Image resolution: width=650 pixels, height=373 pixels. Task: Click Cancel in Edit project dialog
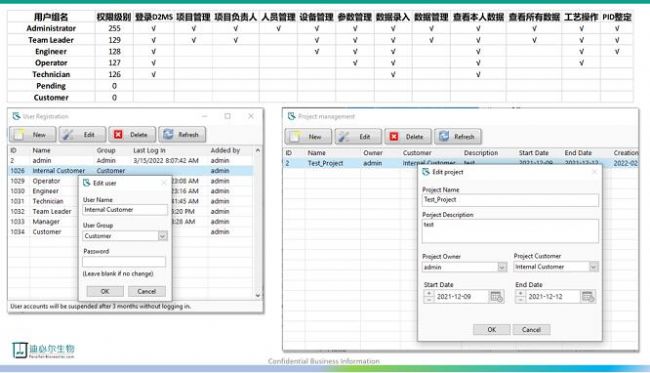(531, 329)
